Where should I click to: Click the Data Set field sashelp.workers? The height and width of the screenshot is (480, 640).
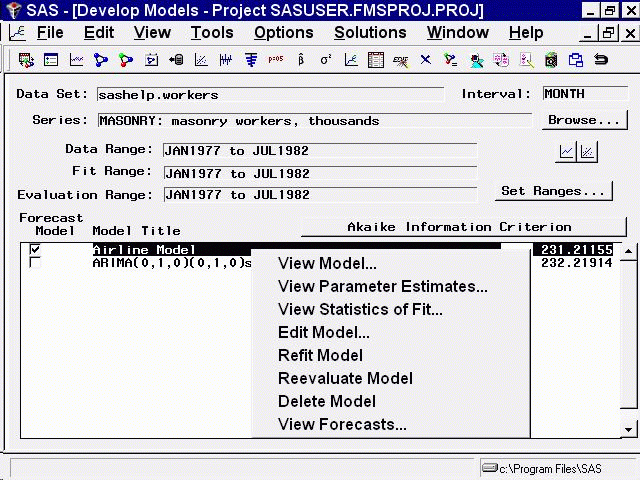[x=270, y=95]
